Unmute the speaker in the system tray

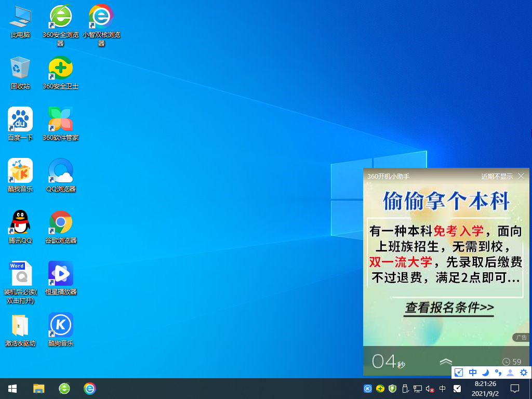(428, 388)
